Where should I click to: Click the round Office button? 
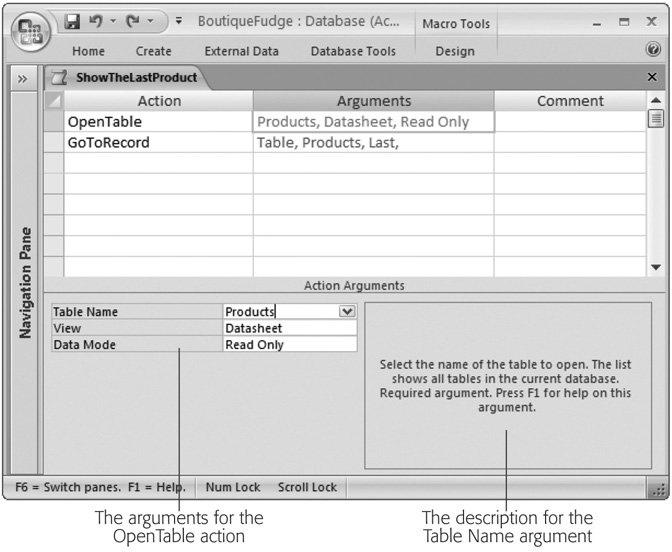tap(33, 32)
